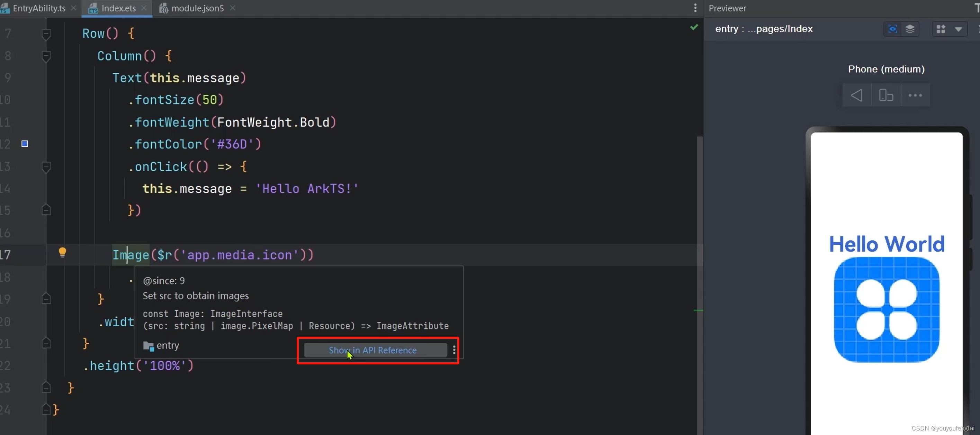980x435 pixels.
Task: Open previewer more-actions ellipsis button
Action: [915, 95]
